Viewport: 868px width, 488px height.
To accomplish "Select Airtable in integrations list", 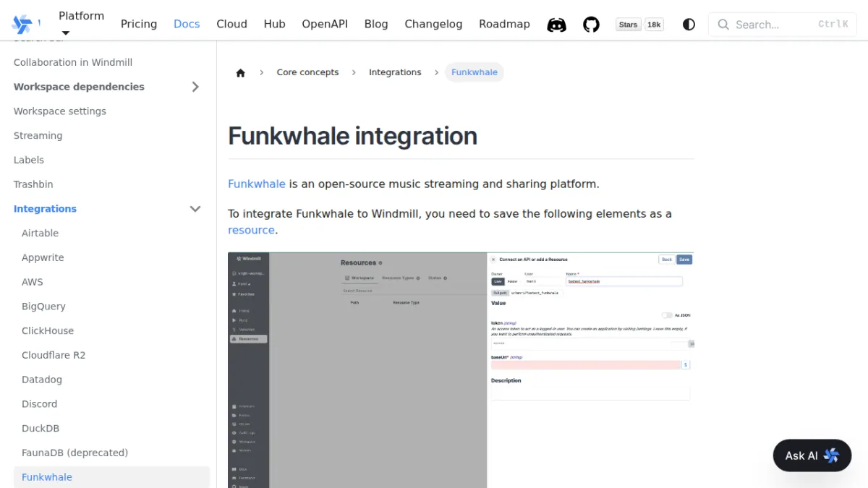I will (x=41, y=234).
